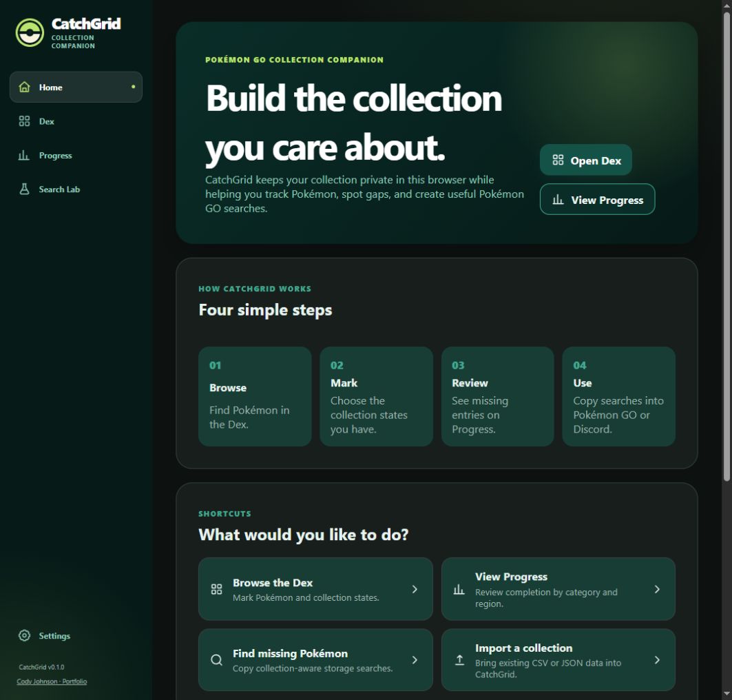Open the View Progress shortcut card title
This screenshot has width=732, height=700.
[511, 577]
